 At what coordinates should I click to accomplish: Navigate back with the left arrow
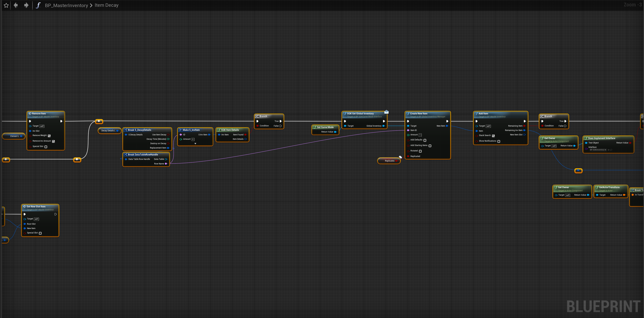16,5
